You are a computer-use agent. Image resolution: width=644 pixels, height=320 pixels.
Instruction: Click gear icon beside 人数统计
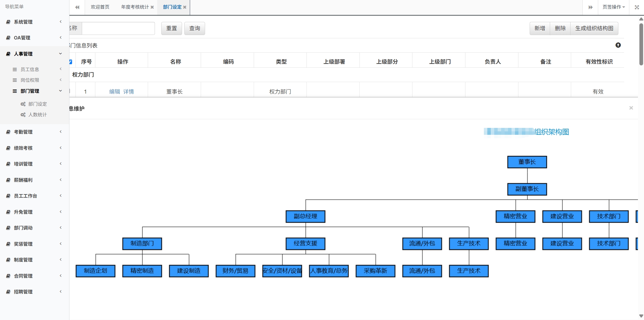tap(23, 115)
